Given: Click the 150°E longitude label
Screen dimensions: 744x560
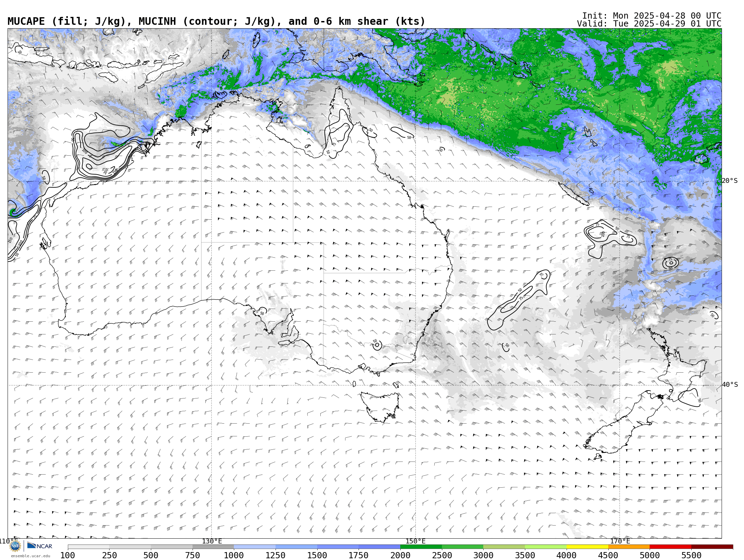Looking at the screenshot, I should (x=415, y=541).
